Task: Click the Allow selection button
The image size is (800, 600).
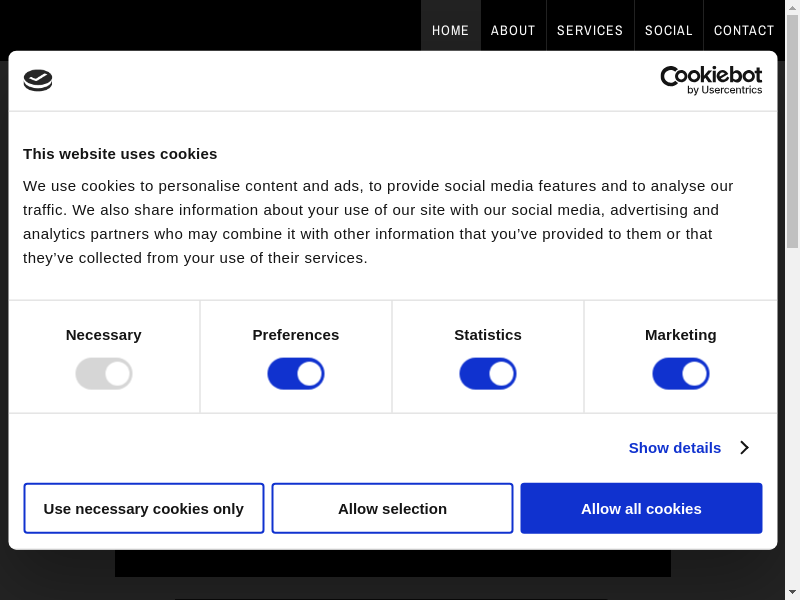Action: pos(392,509)
